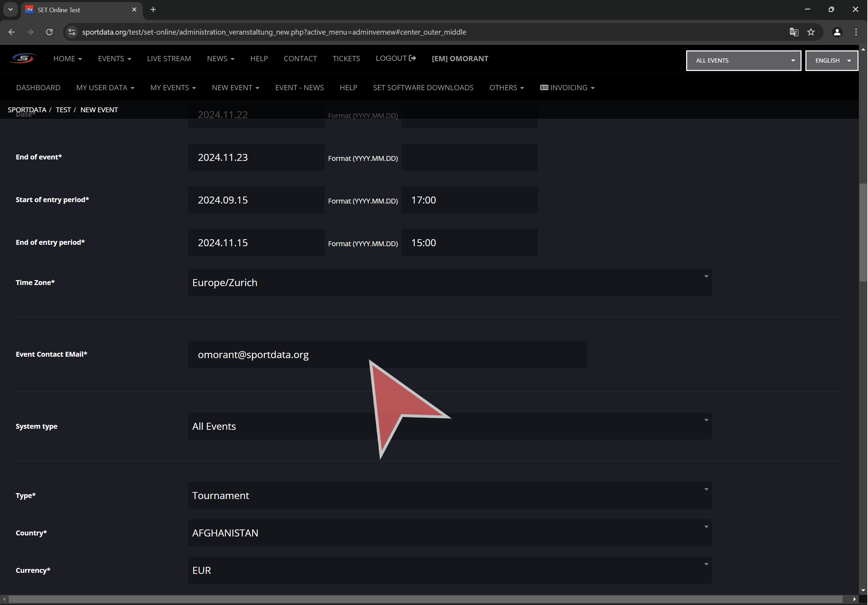Click the Sportdata logo icon
868x605 pixels.
click(x=23, y=59)
